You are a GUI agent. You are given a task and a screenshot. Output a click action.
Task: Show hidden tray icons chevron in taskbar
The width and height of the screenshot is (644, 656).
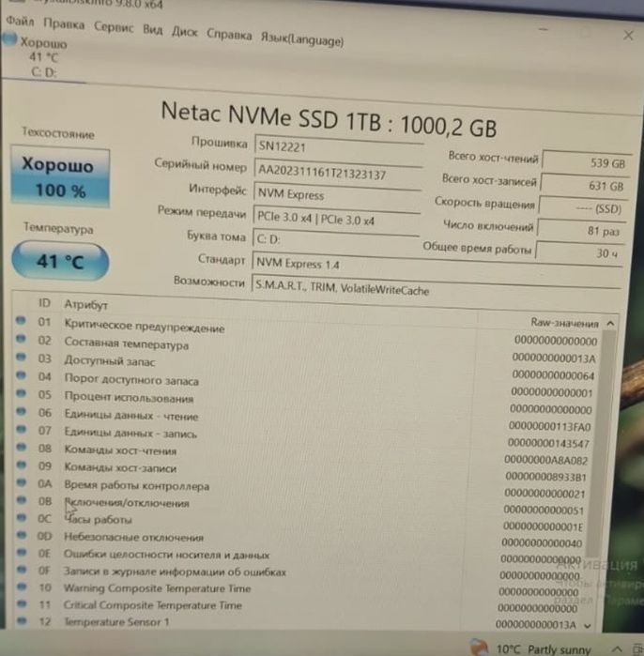[617, 649]
